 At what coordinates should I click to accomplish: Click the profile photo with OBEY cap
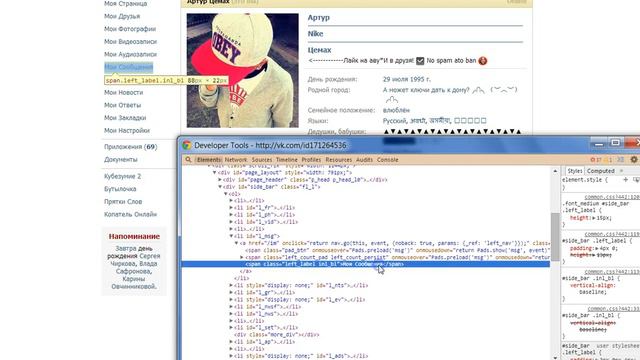point(242,70)
